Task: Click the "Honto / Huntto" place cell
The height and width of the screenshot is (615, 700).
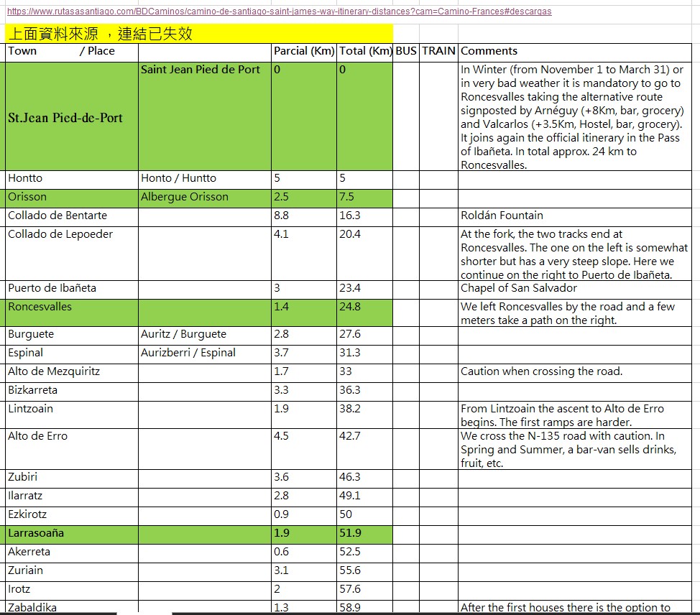Action: click(204, 178)
